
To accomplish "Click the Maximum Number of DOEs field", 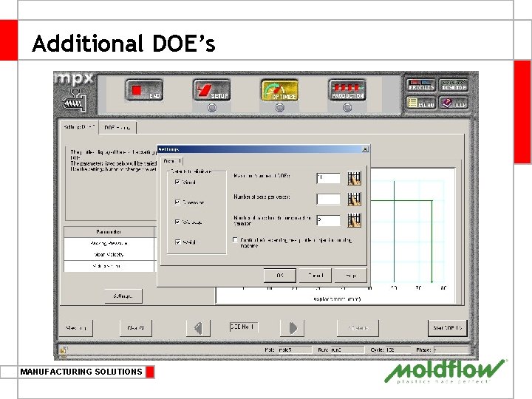I will coord(328,178).
